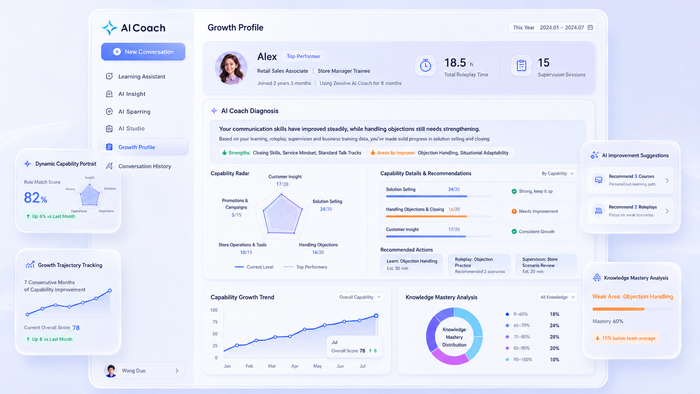Click the 90–100% legend dot
The width and height of the screenshot is (700, 394).
(x=507, y=359)
